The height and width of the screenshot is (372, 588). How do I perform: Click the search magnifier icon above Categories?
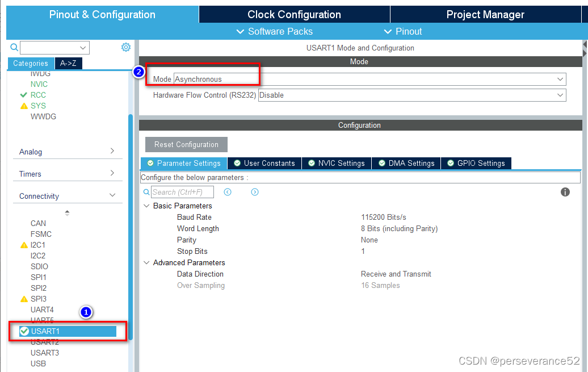tap(14, 47)
